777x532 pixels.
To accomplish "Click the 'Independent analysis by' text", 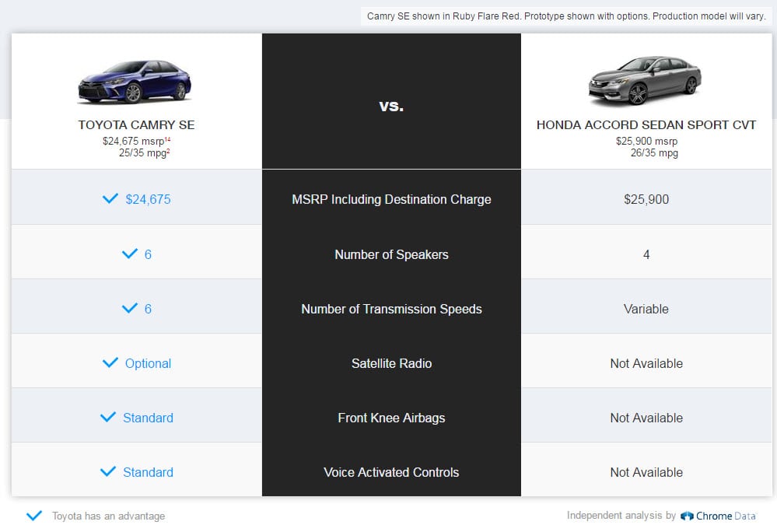I will pyautogui.click(x=621, y=516).
